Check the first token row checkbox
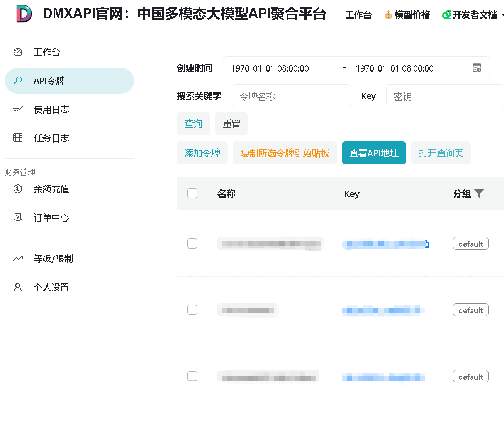This screenshot has width=504, height=421. pos(192,244)
